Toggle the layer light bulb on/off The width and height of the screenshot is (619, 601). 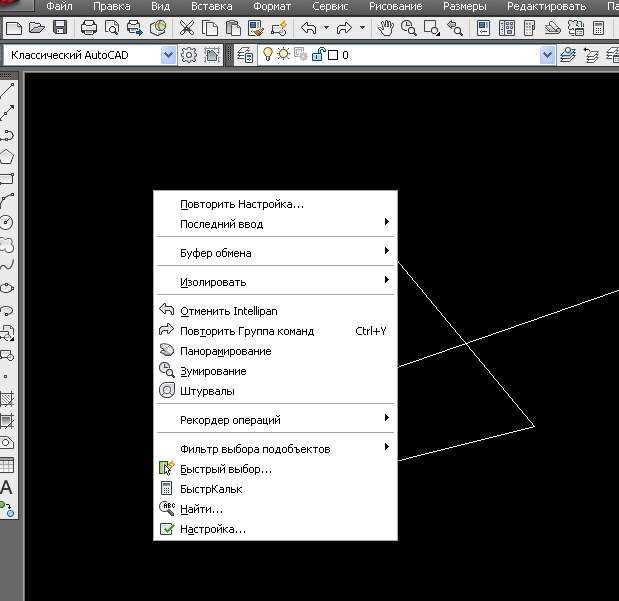point(268,54)
